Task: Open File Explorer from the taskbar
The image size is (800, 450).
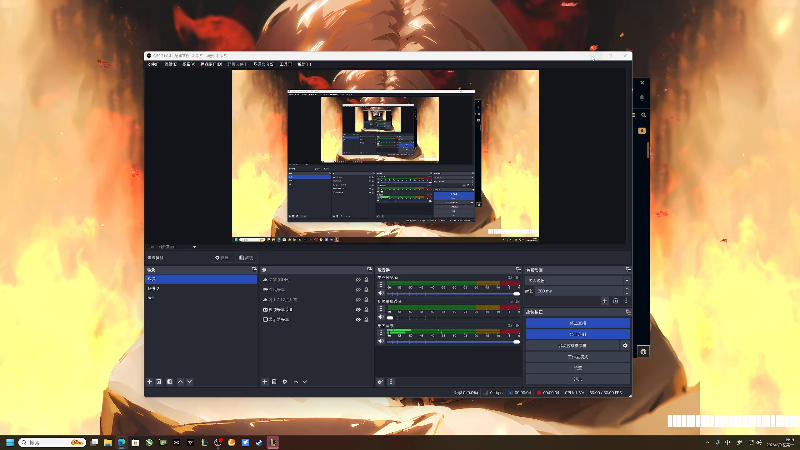Action: pos(108,442)
